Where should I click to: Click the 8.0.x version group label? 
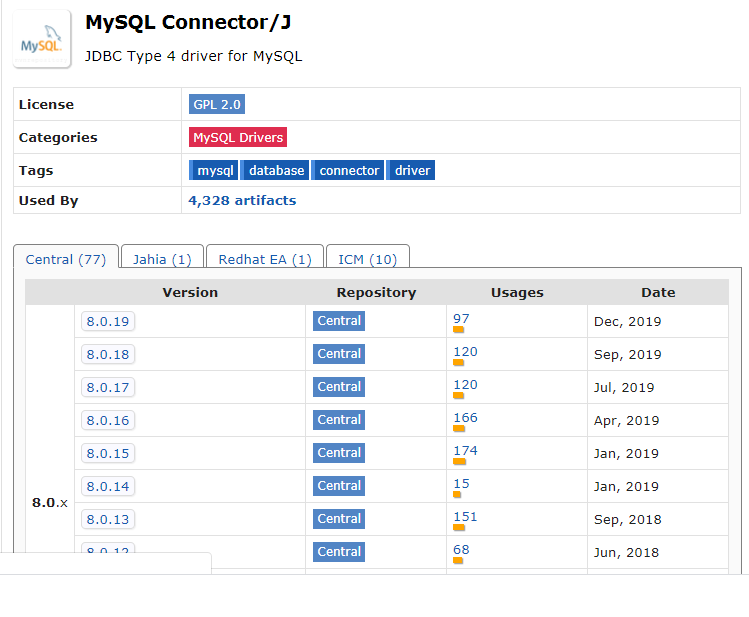tap(50, 502)
